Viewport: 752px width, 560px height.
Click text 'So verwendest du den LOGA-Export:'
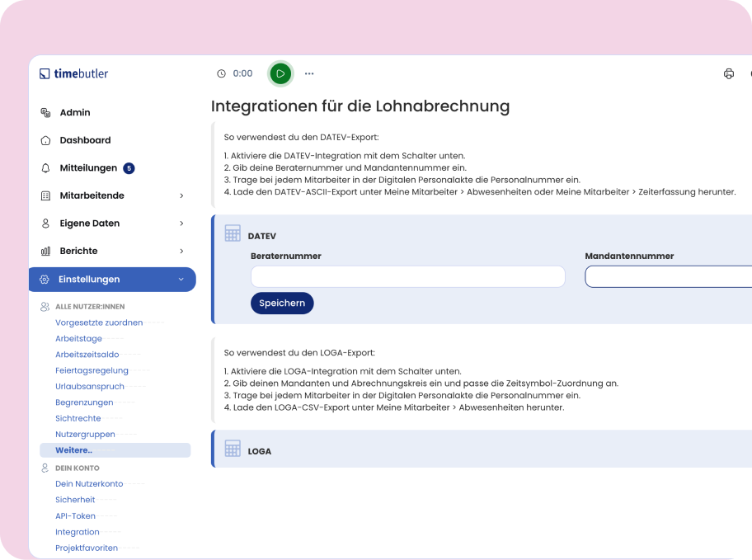[x=299, y=353]
